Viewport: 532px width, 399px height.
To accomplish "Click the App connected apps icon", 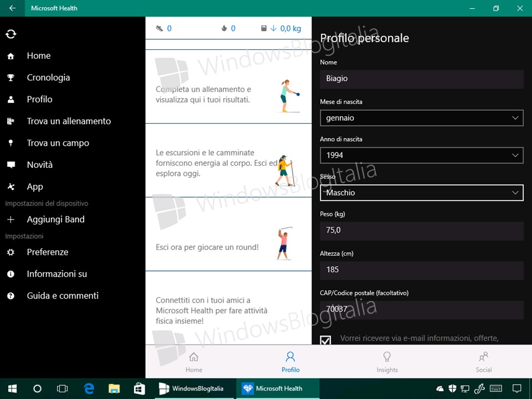I will pos(11,187).
